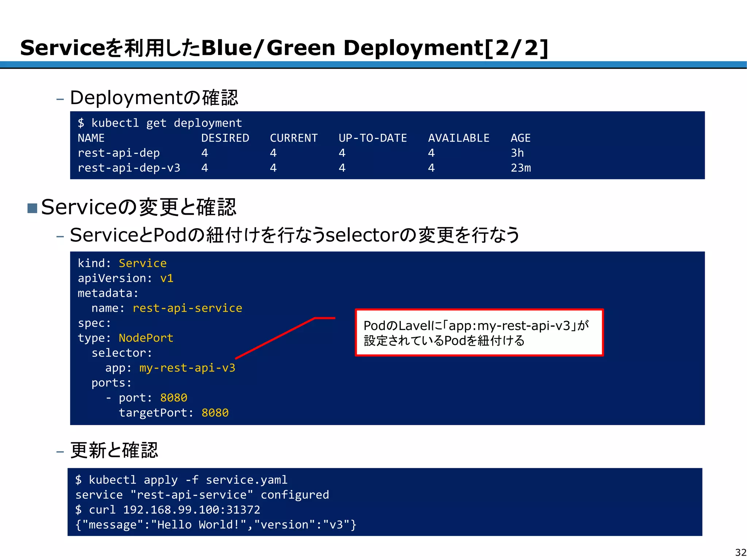
Task: Click the app value 'my-rest-api-v3'
Action: point(187,368)
